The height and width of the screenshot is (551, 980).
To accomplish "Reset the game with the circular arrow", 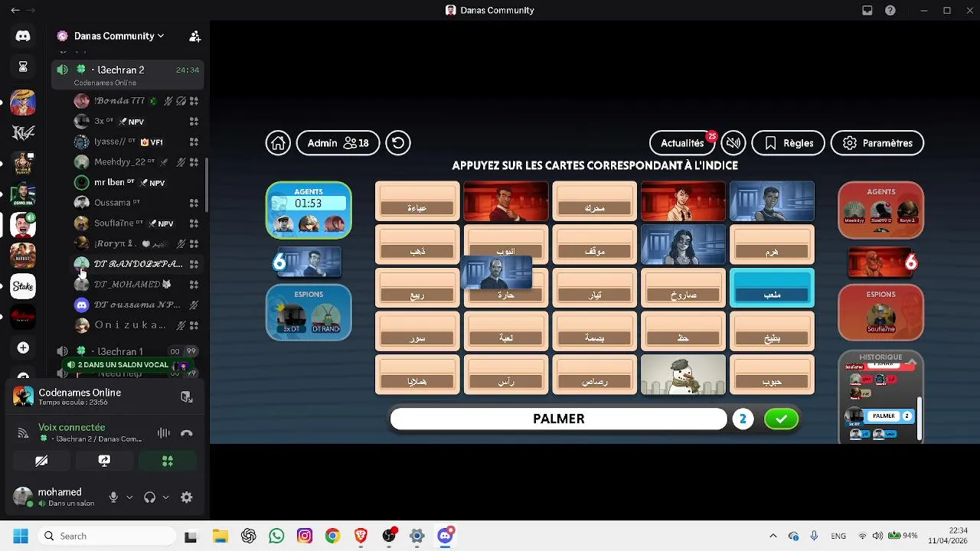I will point(398,143).
